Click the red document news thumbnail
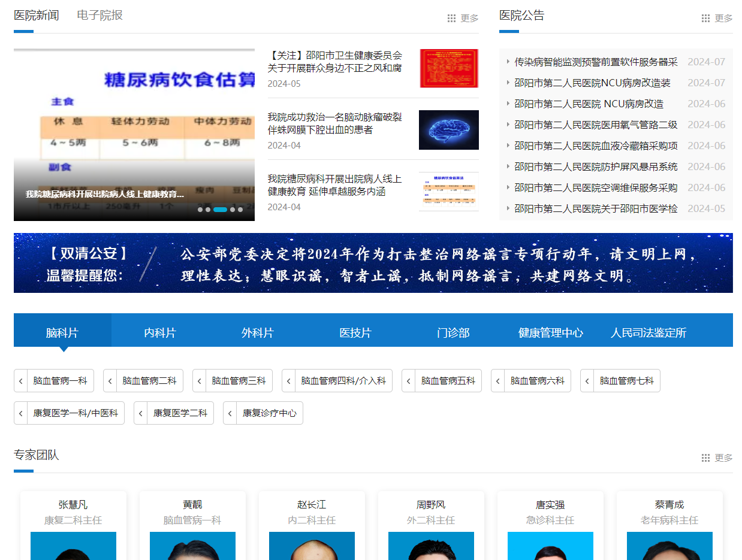The height and width of the screenshot is (560, 742). [x=449, y=68]
